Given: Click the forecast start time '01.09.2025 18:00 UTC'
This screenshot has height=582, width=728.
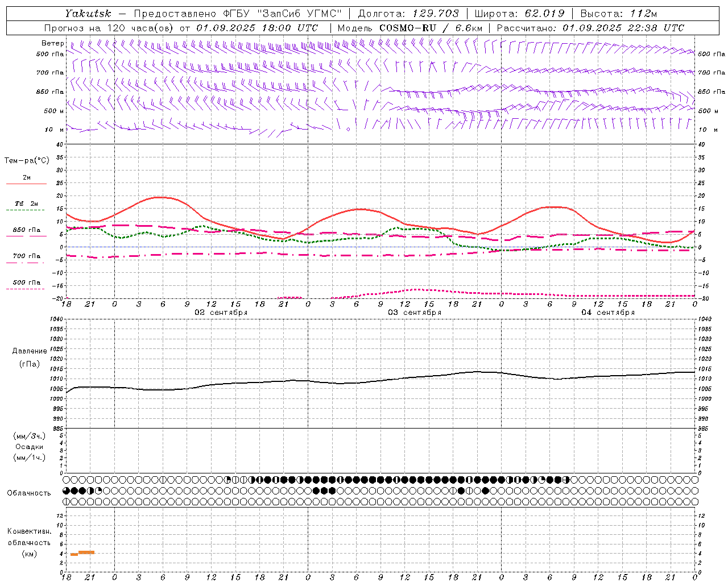Looking at the screenshot, I should click(257, 28).
